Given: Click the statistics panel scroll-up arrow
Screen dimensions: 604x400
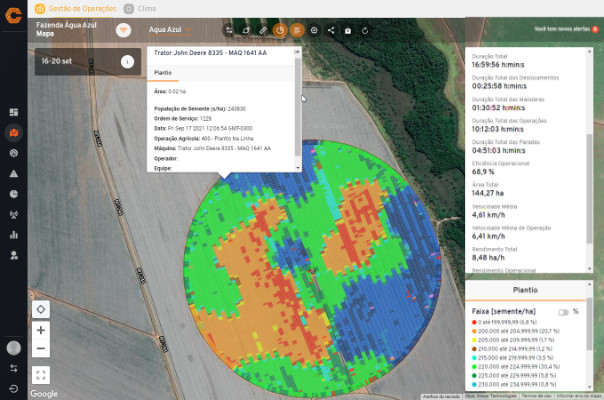Looking at the screenshot, I should coord(589,52).
